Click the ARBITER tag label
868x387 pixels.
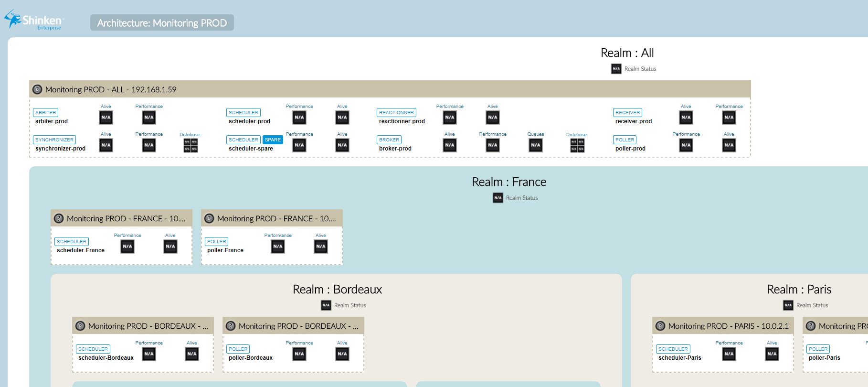point(46,113)
